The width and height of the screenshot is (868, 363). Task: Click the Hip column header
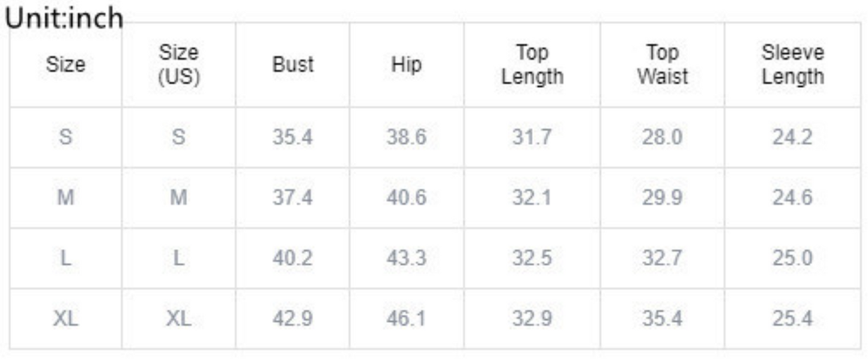click(x=406, y=65)
